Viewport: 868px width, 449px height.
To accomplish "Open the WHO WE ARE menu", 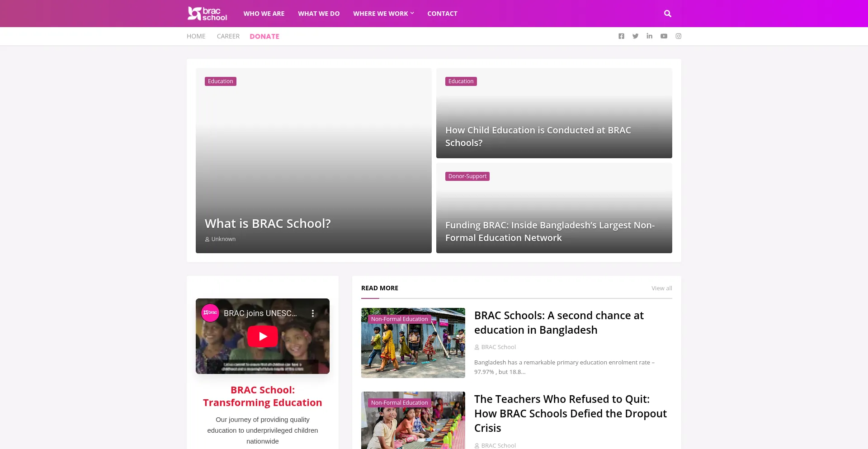I will click(x=264, y=14).
